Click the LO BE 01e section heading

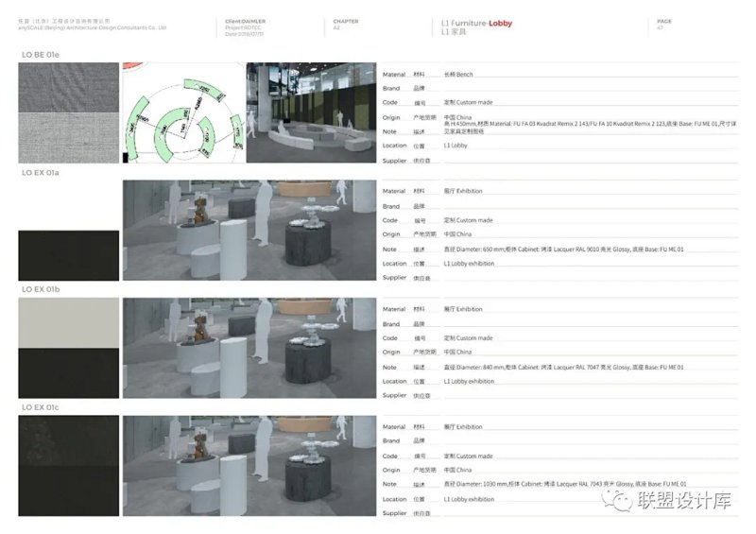pos(41,55)
